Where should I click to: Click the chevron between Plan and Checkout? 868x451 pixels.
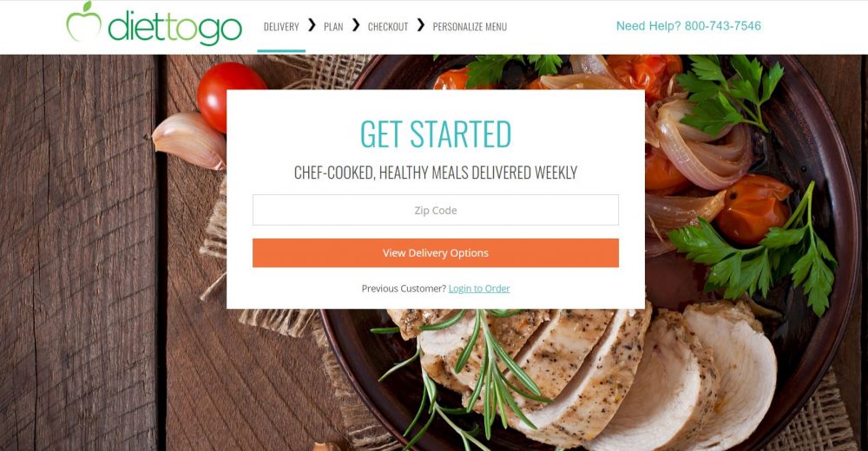(x=356, y=25)
